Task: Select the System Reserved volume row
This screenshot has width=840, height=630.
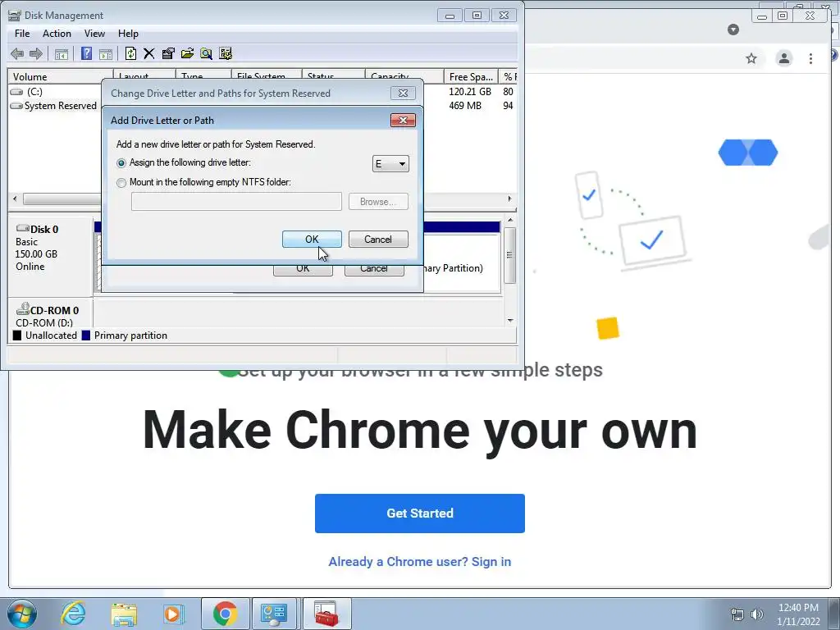Action: click(53, 106)
